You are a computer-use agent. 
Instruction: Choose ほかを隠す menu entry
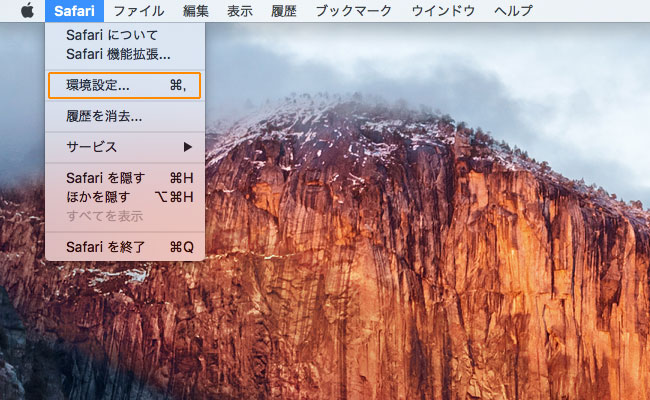coord(125,197)
